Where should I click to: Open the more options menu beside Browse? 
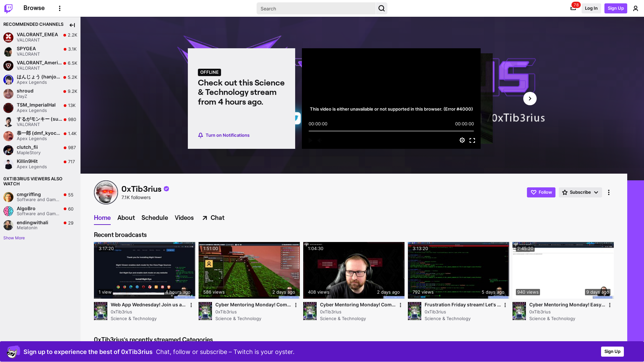tap(60, 8)
